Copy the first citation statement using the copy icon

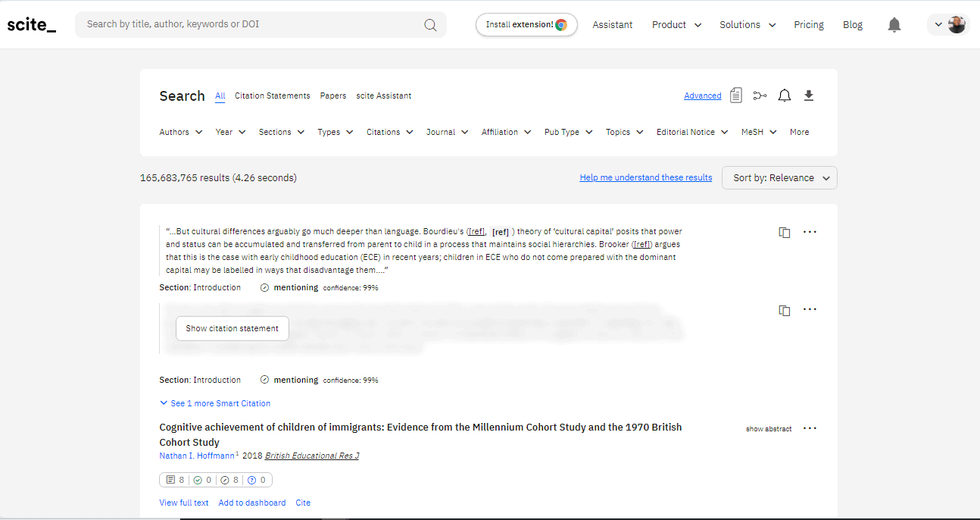tap(784, 232)
